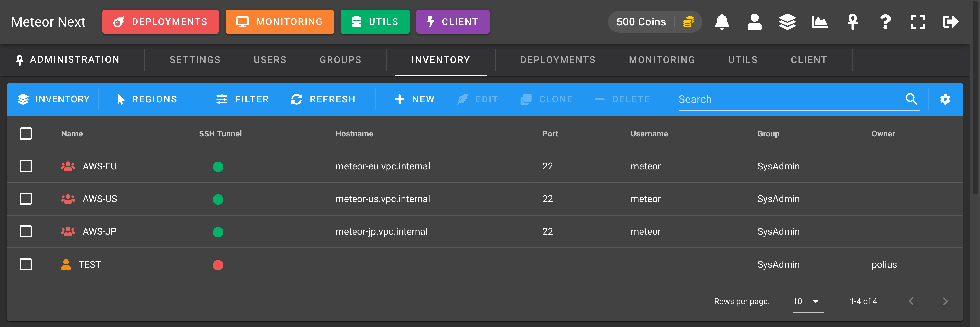Open the Monitoring administration tab
The image size is (980, 327).
tap(662, 60)
